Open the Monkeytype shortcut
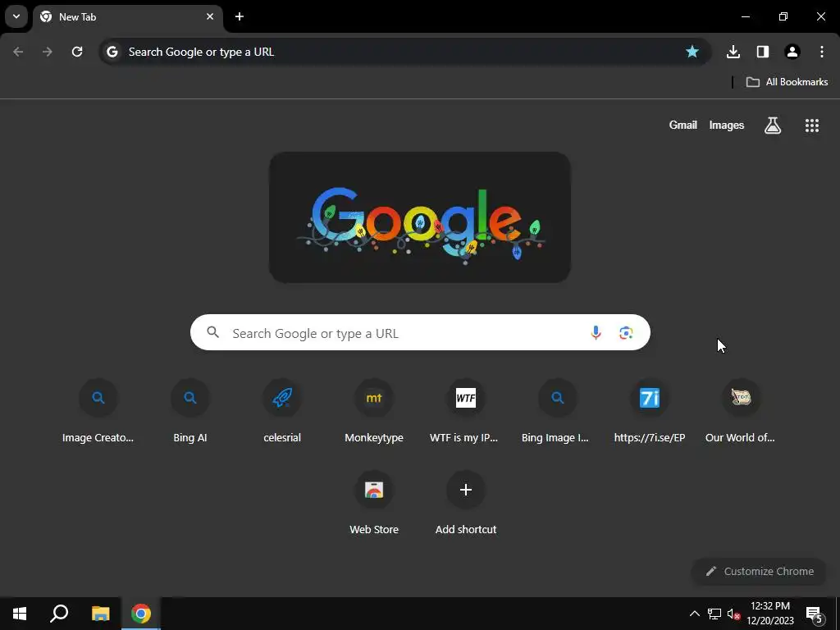Viewport: 840px width, 630px height. click(374, 412)
